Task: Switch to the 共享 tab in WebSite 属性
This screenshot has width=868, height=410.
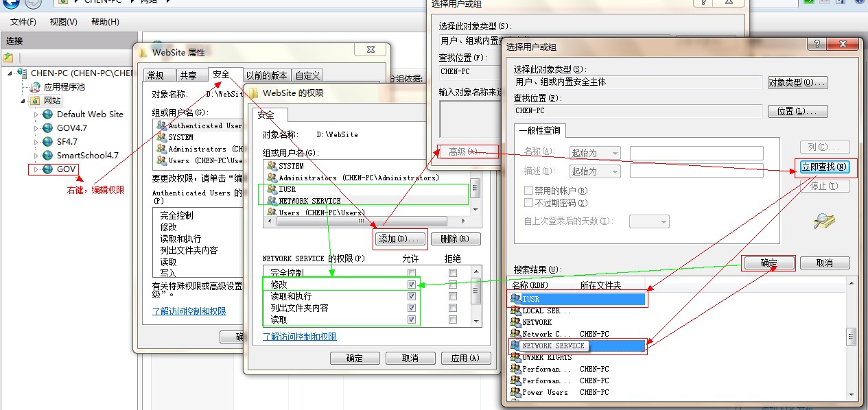Action: click(188, 75)
